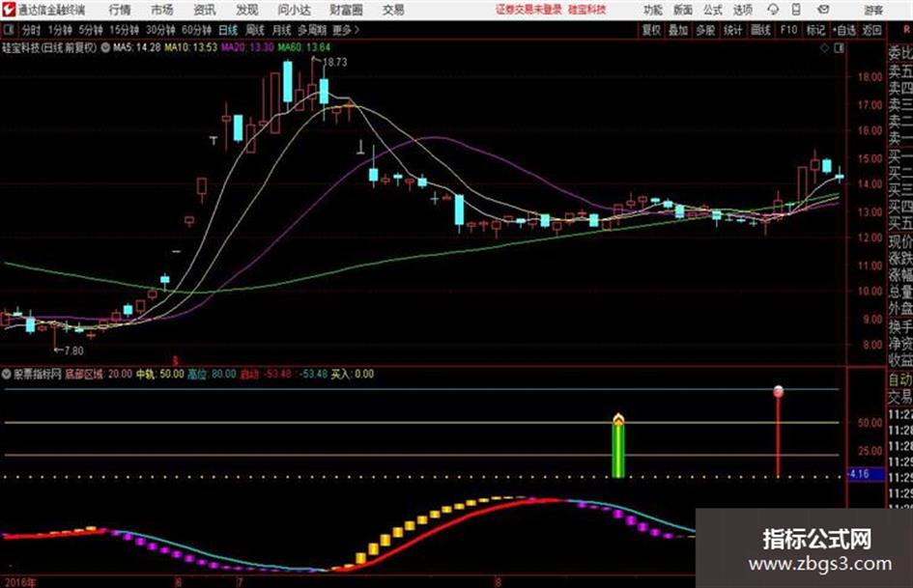This screenshot has width=913, height=588.
Task: Open the 版面 menu
Action: tap(683, 10)
